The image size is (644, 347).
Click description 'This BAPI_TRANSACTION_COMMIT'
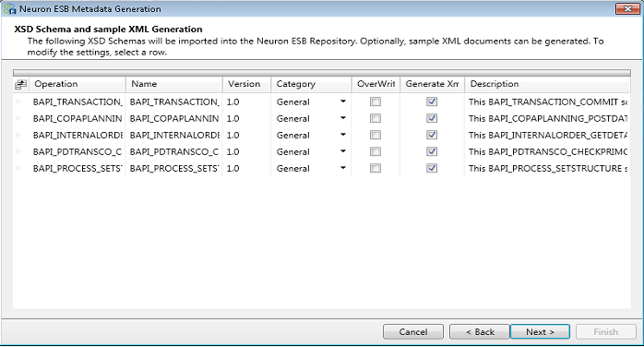click(x=548, y=102)
